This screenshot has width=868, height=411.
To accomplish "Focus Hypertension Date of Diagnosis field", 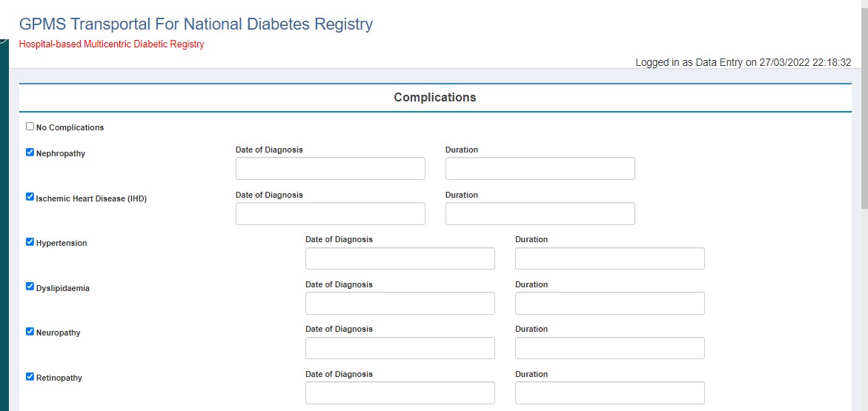I will (400, 258).
